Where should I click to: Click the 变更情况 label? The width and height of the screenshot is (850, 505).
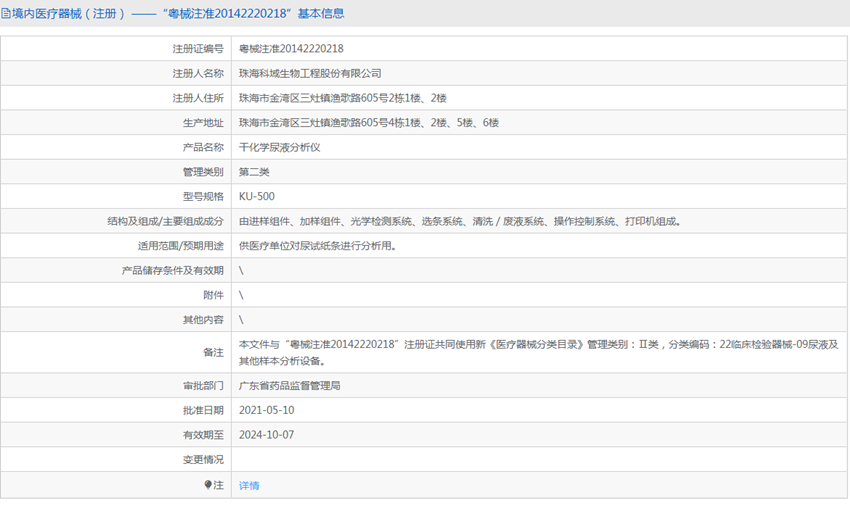point(203,459)
